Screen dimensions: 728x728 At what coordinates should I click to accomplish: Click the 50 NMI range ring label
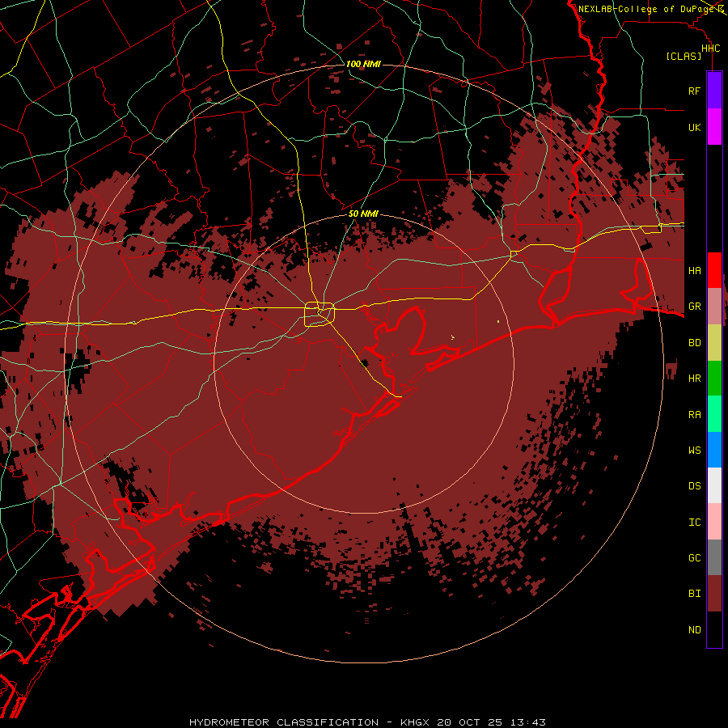[363, 214]
